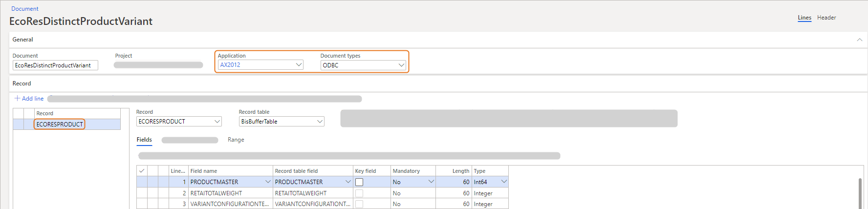Switch to the Range tab
The height and width of the screenshot is (209, 868).
click(x=236, y=140)
